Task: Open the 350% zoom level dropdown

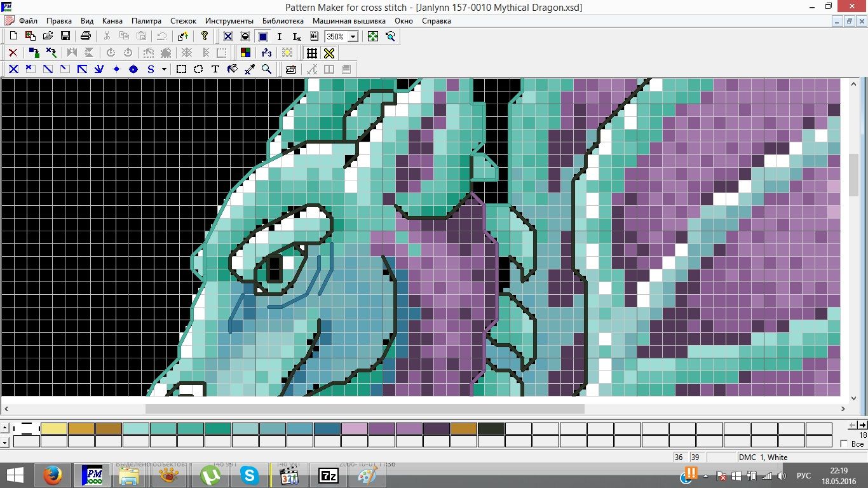Action: tap(353, 37)
